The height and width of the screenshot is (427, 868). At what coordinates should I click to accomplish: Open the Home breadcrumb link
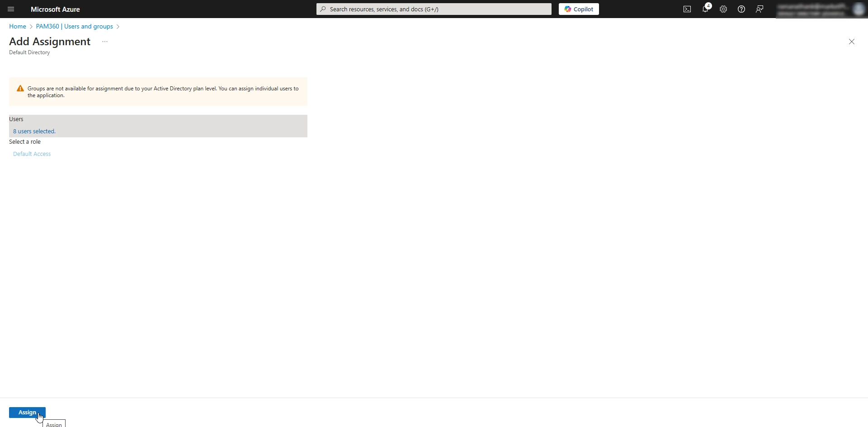[17, 26]
